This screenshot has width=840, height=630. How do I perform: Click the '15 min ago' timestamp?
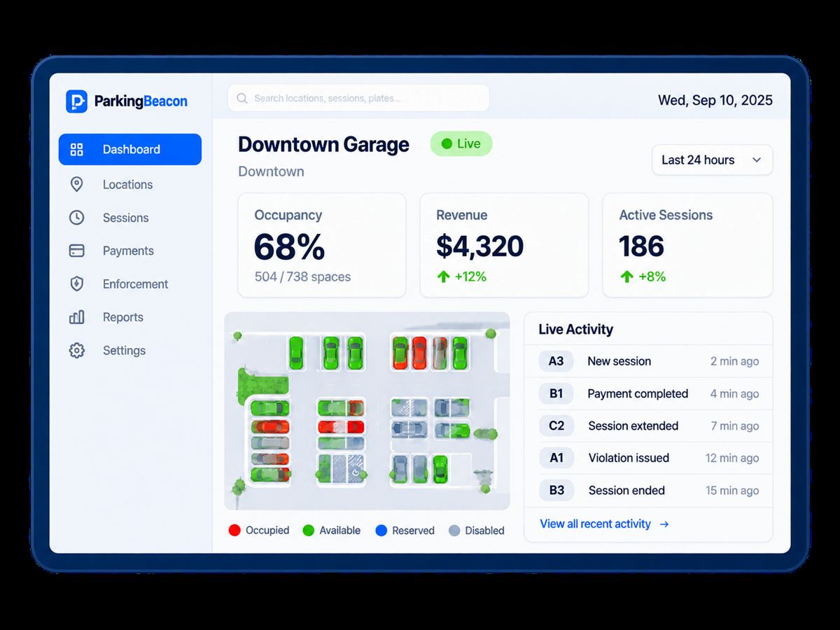[x=732, y=490]
